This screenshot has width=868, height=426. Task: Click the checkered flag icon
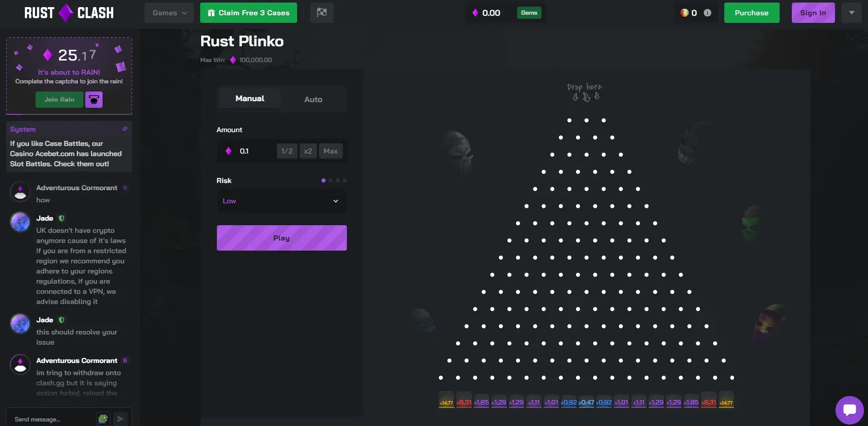click(322, 13)
